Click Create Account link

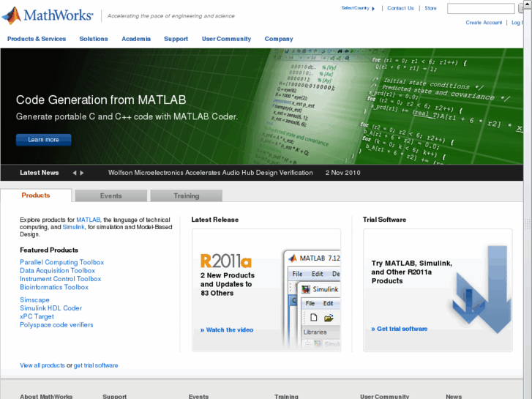(484, 23)
